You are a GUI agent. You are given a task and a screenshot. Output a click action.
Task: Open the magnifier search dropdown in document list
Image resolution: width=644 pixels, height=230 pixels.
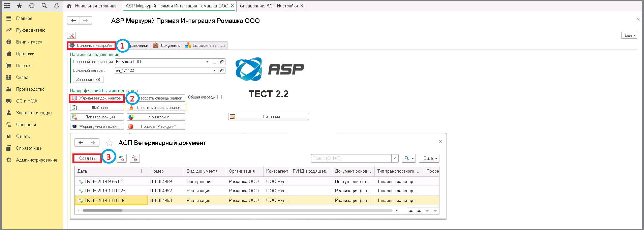click(409, 158)
